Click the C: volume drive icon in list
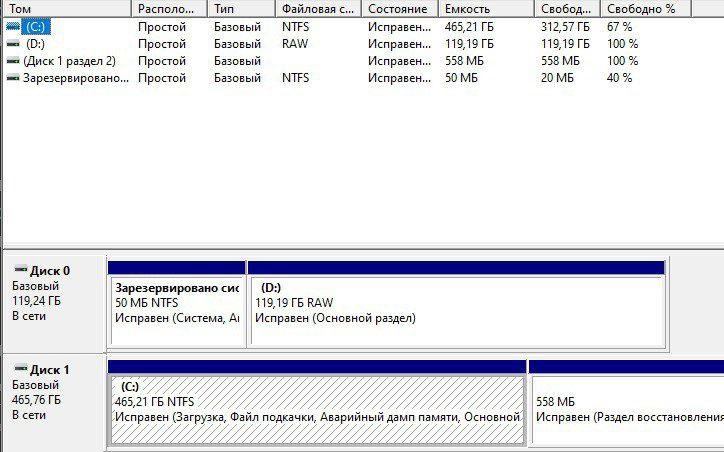Screen dimensions: 724x452 (13, 27)
